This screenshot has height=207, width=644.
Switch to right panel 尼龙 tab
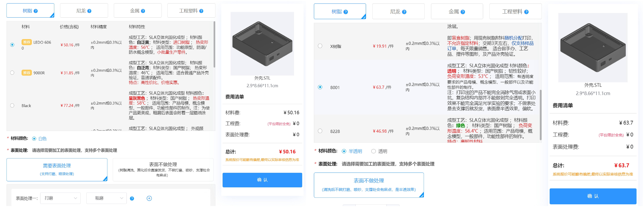tap(398, 11)
